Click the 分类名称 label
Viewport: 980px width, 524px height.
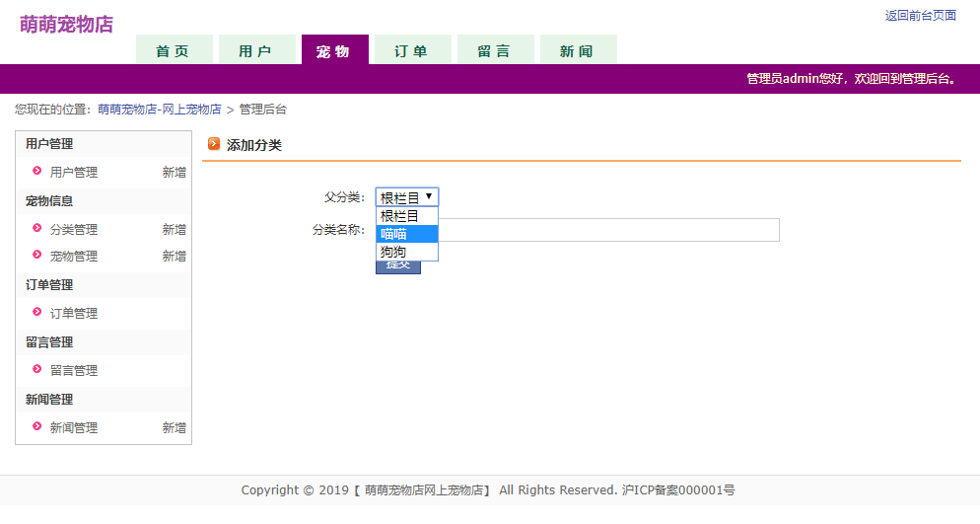(338, 230)
